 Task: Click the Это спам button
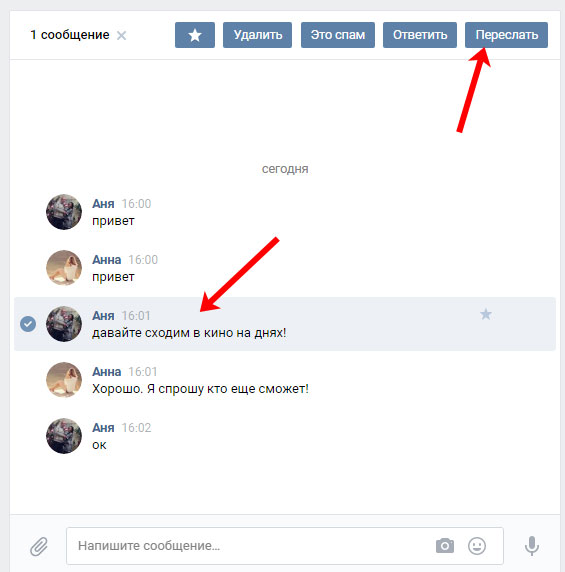point(338,35)
